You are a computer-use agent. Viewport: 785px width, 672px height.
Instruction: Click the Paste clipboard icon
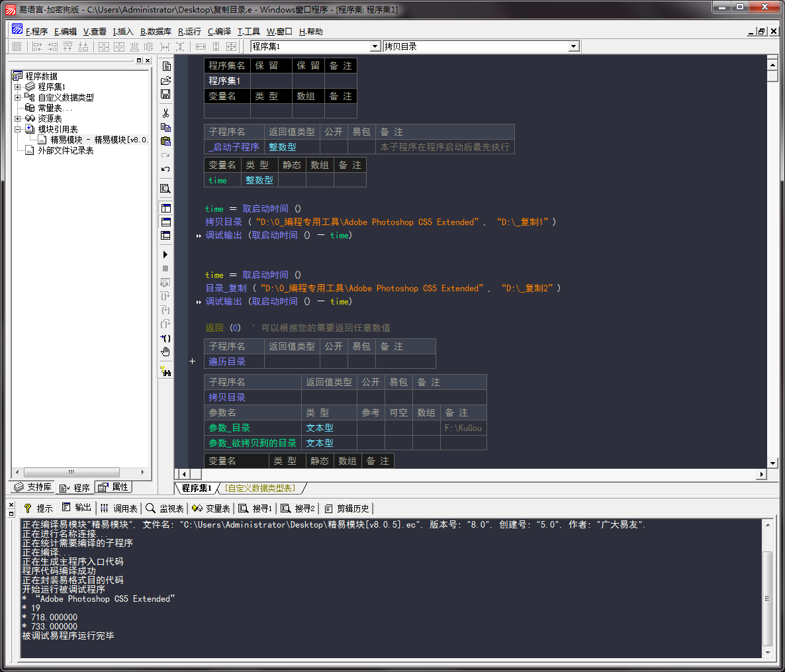pos(165,141)
